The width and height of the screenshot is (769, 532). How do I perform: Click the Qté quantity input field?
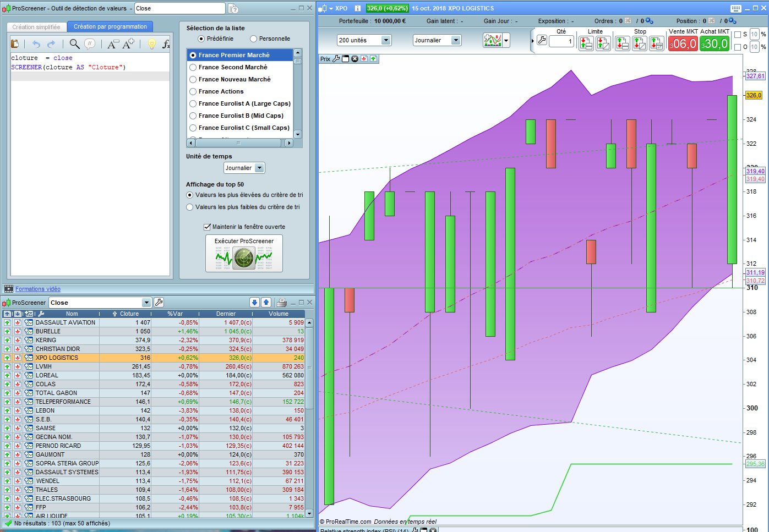(561, 41)
